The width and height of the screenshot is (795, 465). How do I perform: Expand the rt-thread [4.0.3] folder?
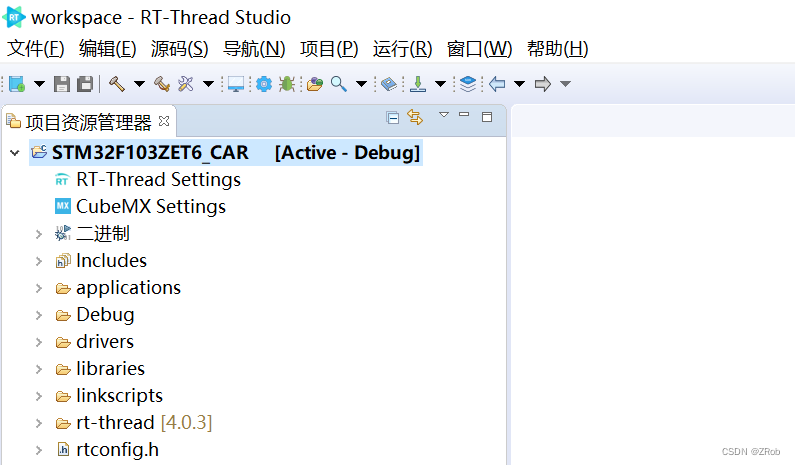(x=39, y=423)
